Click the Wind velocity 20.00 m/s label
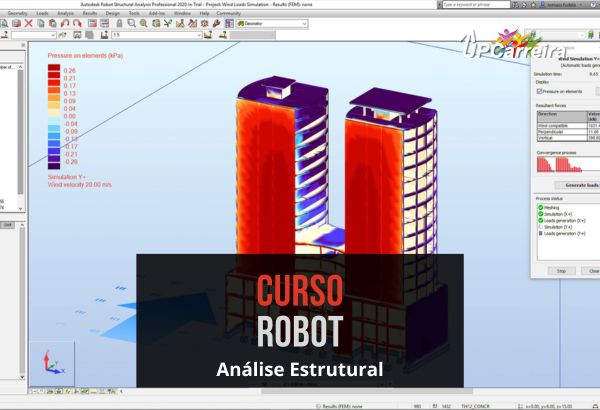 (x=80, y=185)
